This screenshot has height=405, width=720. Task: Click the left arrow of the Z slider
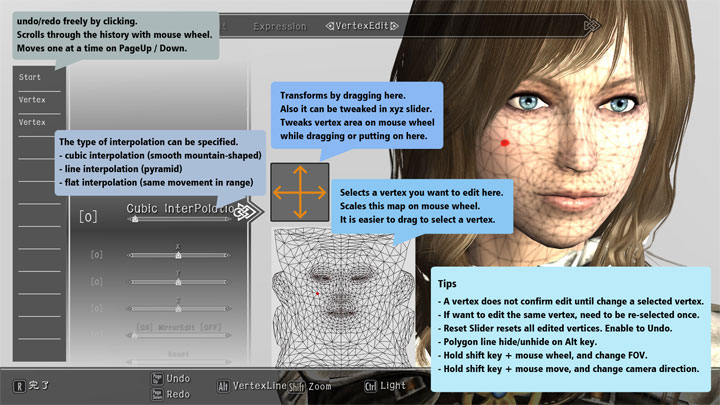[x=130, y=309]
